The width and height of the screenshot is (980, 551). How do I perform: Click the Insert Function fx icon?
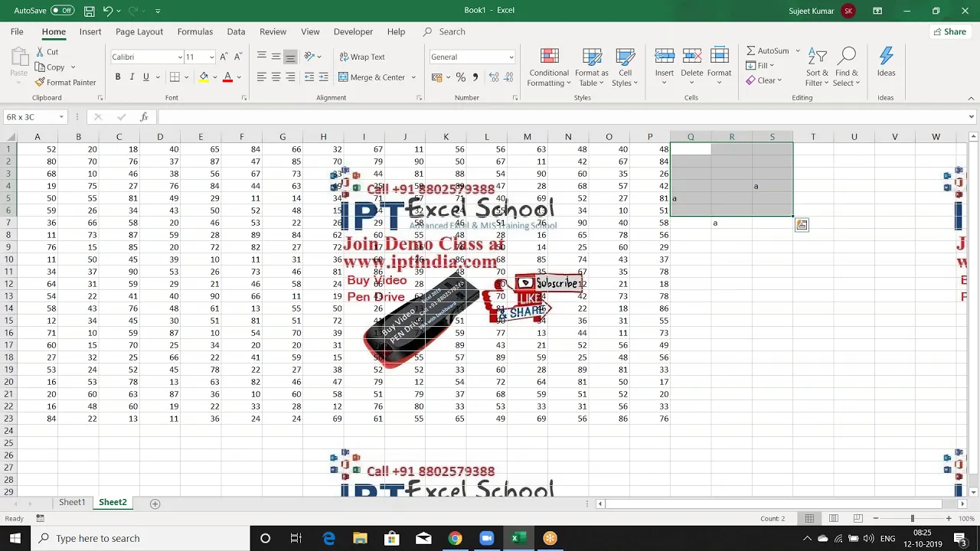[x=144, y=117]
